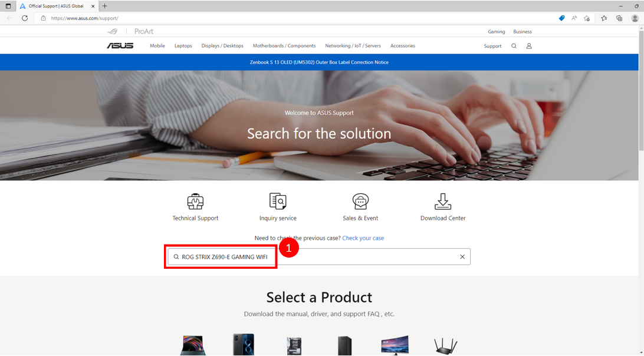This screenshot has width=644, height=356.
Task: Click the ASUS logo in navigation bar
Action: click(120, 45)
